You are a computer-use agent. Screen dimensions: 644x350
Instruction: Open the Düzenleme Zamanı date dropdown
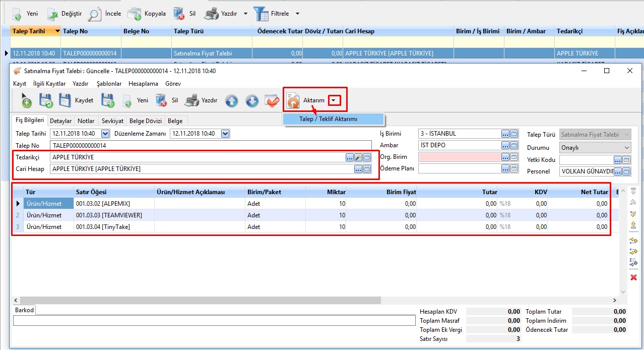225,134
